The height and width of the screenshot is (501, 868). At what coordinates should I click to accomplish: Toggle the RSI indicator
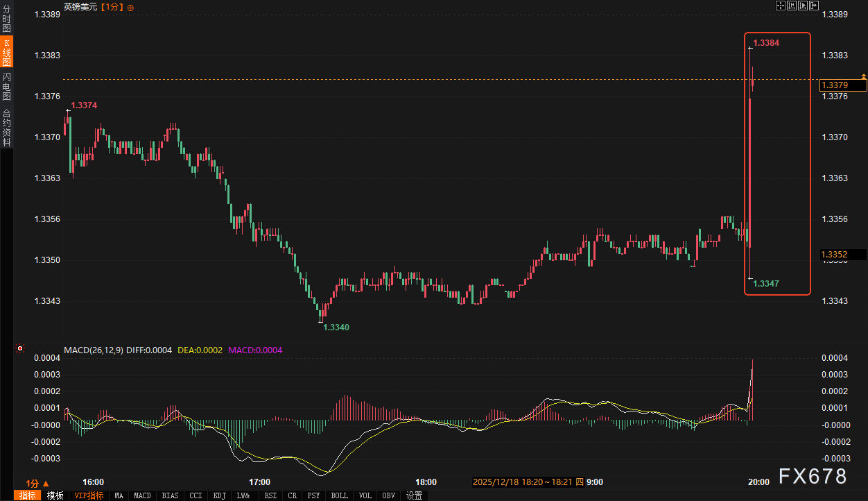271,495
